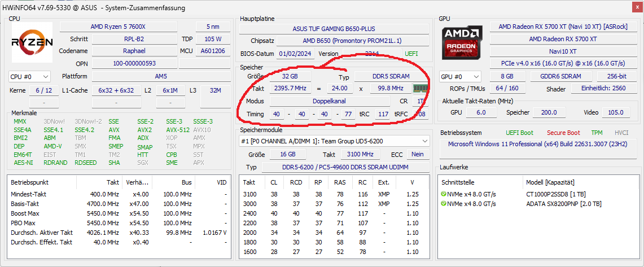Click the ECC Nein value

pyautogui.click(x=418, y=154)
